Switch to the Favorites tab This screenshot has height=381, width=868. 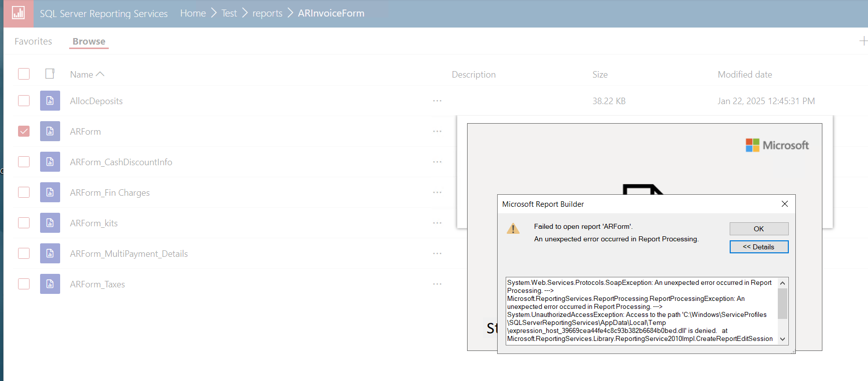(33, 41)
